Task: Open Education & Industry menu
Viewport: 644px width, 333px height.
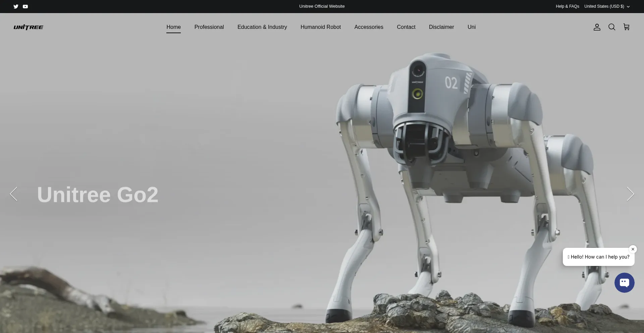Action: tap(262, 27)
